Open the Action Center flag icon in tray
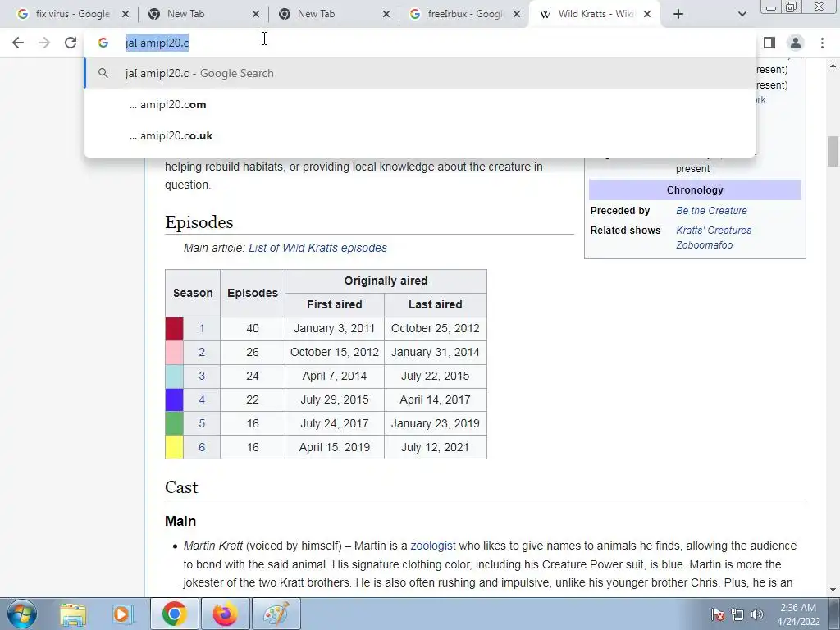 point(718,614)
